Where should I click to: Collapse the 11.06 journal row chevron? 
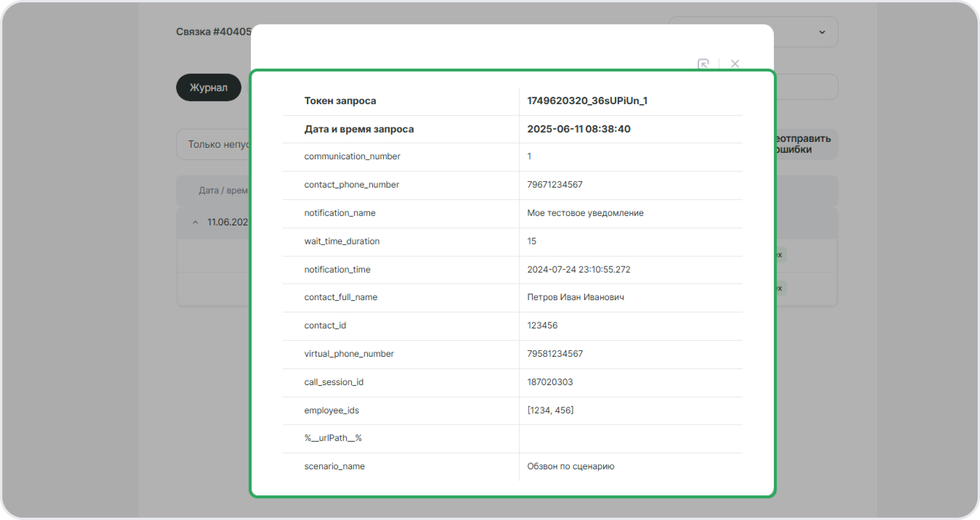coord(196,222)
